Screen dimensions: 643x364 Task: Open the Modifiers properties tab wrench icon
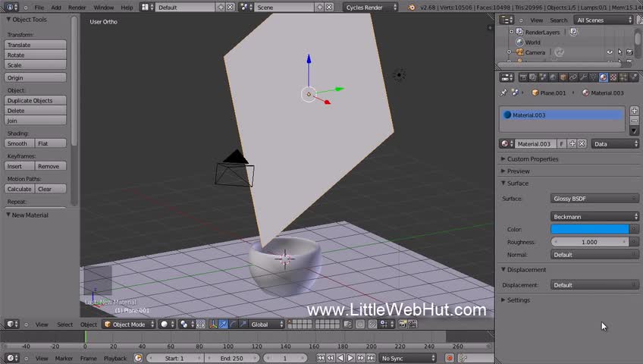[583, 77]
